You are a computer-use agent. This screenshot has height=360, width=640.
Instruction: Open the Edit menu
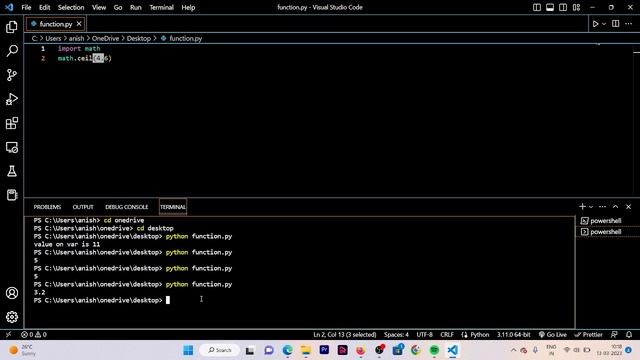pos(44,7)
